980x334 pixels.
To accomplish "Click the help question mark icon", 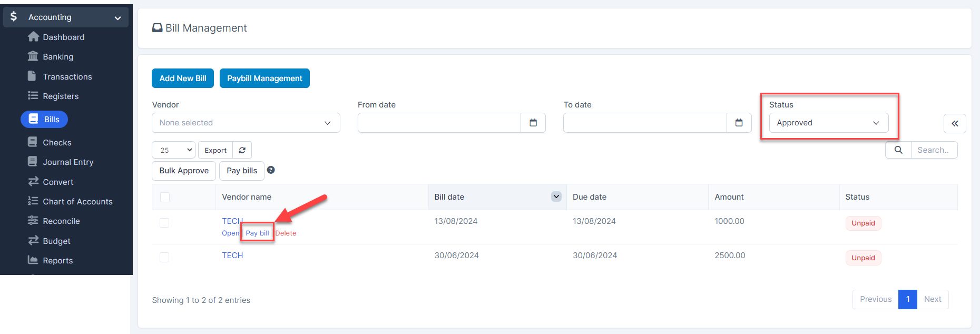I will pyautogui.click(x=271, y=170).
